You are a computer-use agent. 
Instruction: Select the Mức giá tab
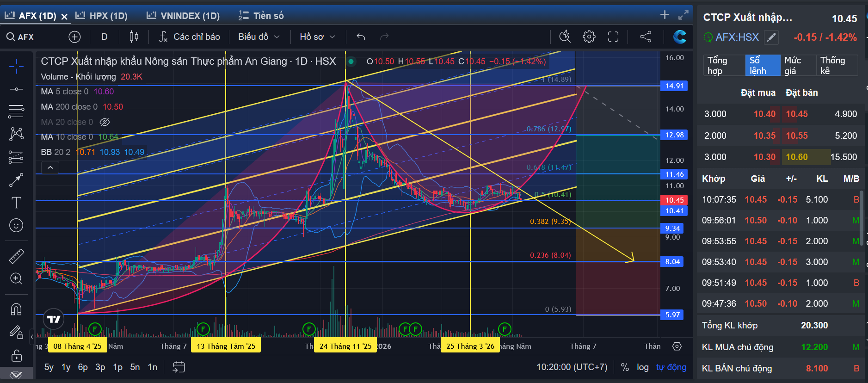click(x=799, y=65)
